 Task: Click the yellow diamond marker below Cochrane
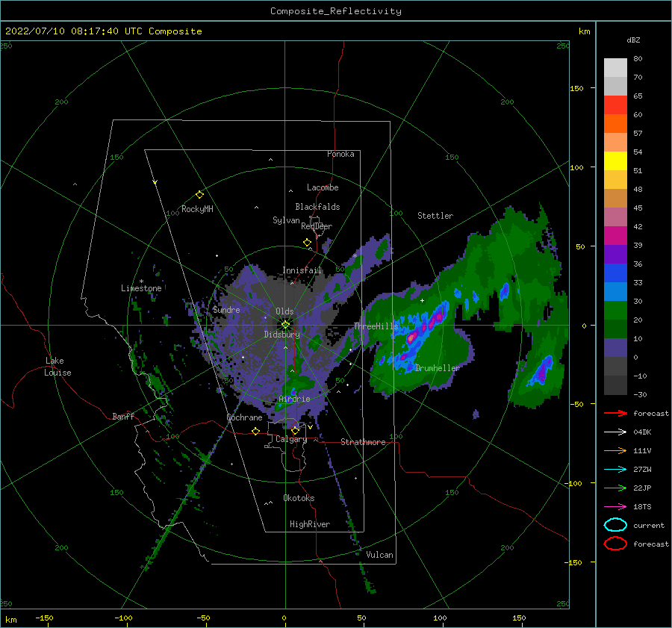pyautogui.click(x=256, y=431)
